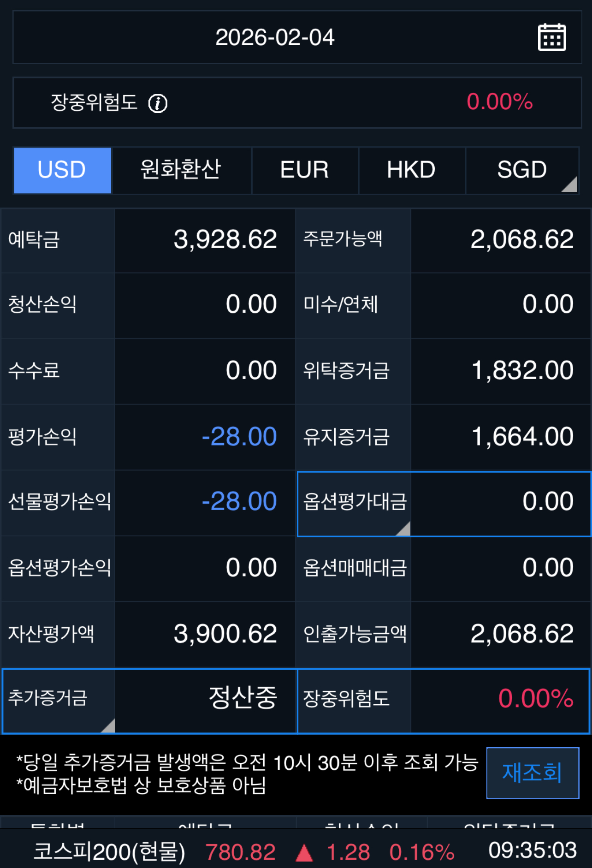Click the 위탁증거금 value 1,832.00

pos(522,371)
